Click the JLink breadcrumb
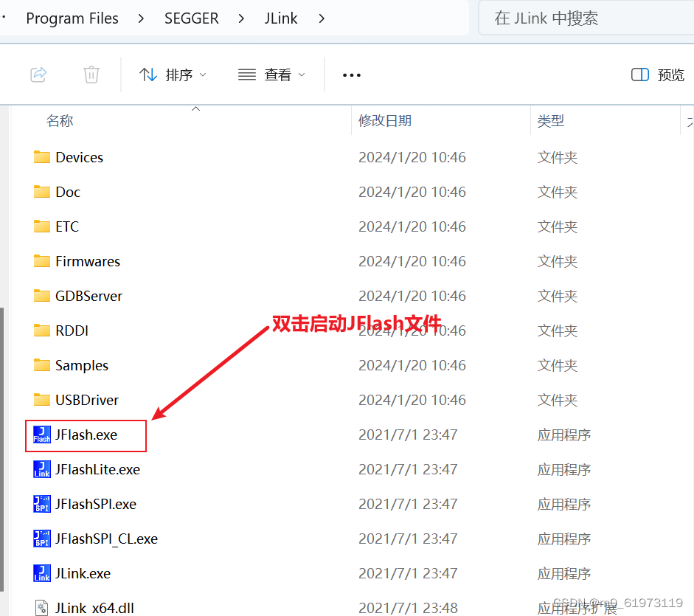The width and height of the screenshot is (694, 616). pyautogui.click(x=281, y=18)
